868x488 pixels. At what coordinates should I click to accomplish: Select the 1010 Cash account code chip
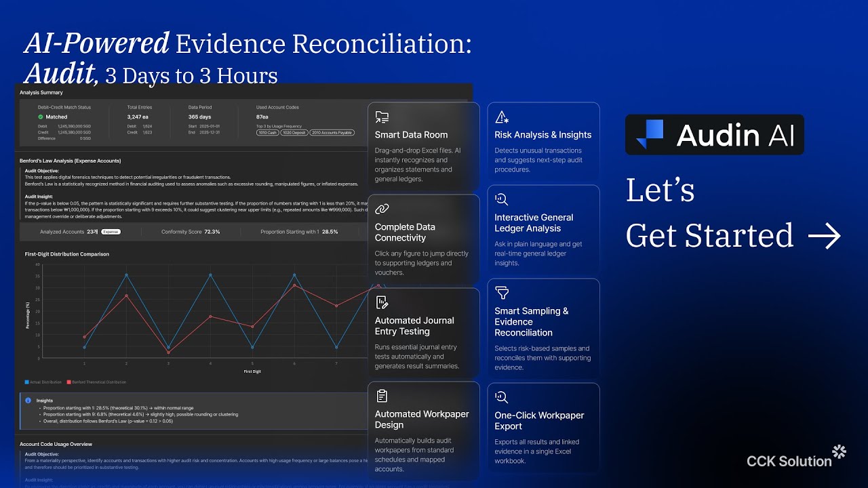coord(267,133)
